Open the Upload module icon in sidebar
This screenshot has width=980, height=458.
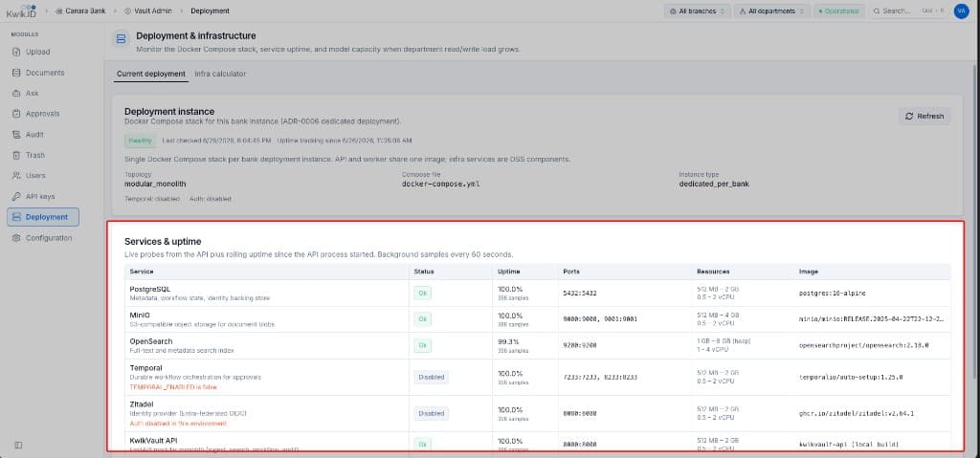coord(16,52)
